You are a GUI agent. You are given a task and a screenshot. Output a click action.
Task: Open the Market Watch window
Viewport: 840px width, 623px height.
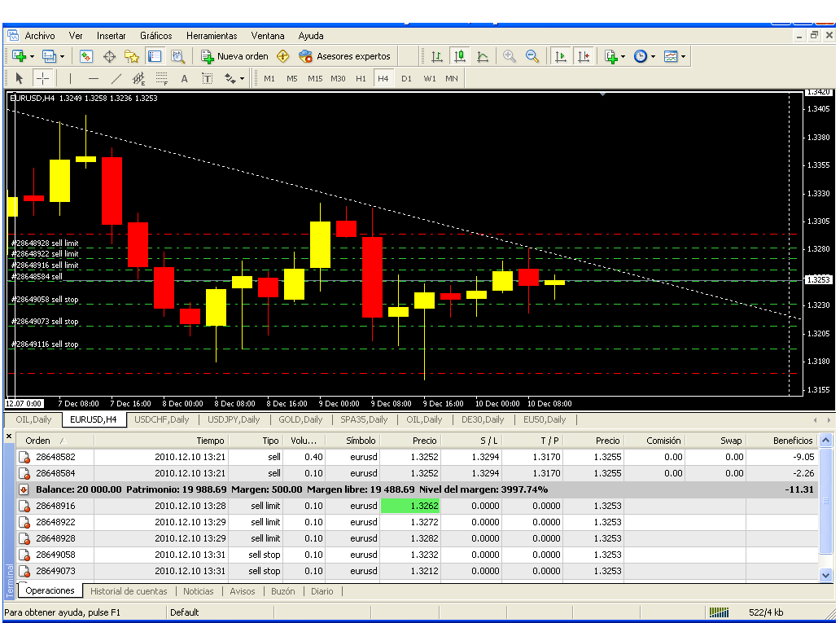click(86, 56)
